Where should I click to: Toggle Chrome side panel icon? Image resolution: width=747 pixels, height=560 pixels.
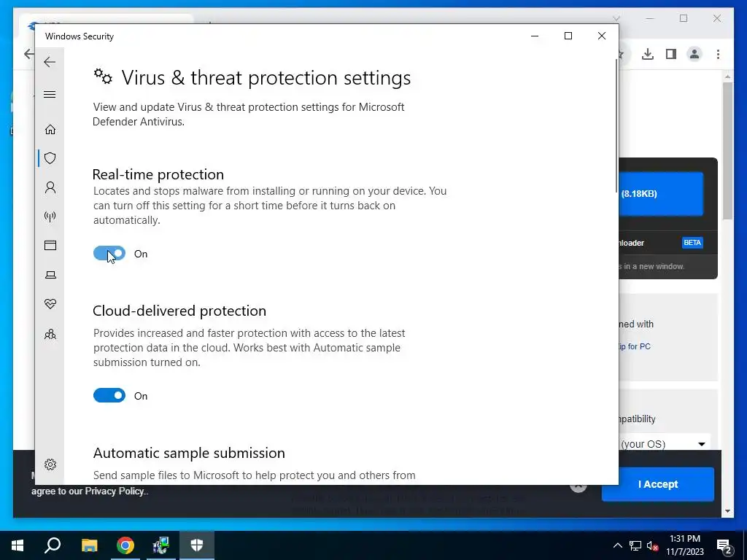pyautogui.click(x=671, y=54)
